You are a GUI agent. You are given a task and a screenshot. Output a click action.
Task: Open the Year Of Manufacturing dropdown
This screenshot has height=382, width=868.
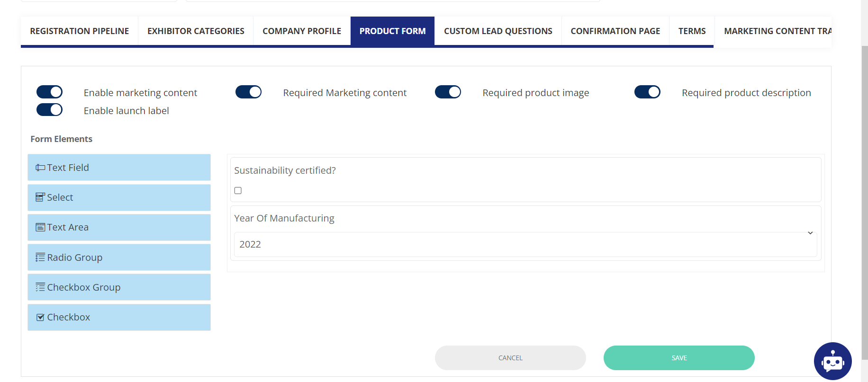525,244
